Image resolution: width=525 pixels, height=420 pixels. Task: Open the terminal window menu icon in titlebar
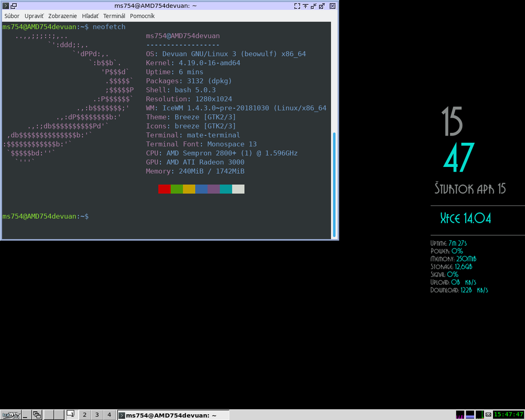6,6
